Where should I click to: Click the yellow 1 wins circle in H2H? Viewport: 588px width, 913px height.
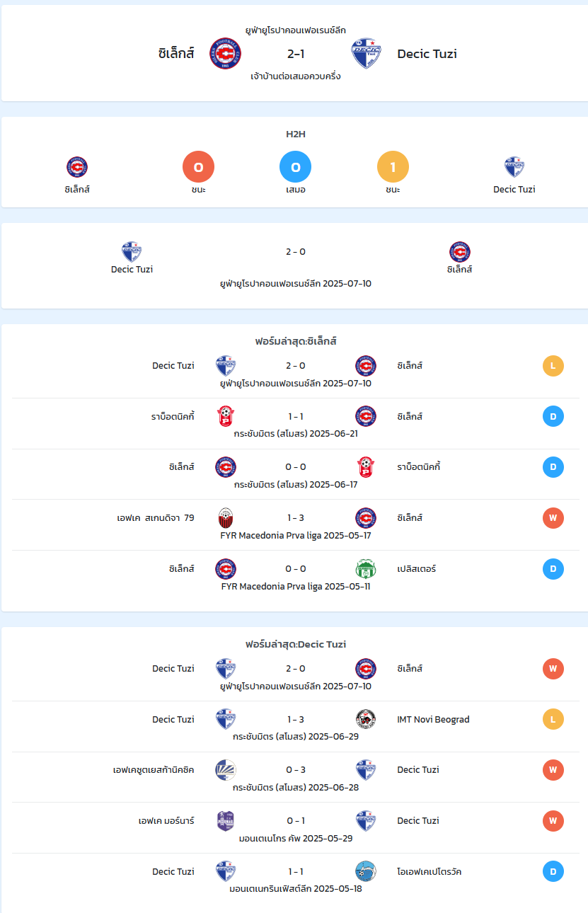point(393,167)
